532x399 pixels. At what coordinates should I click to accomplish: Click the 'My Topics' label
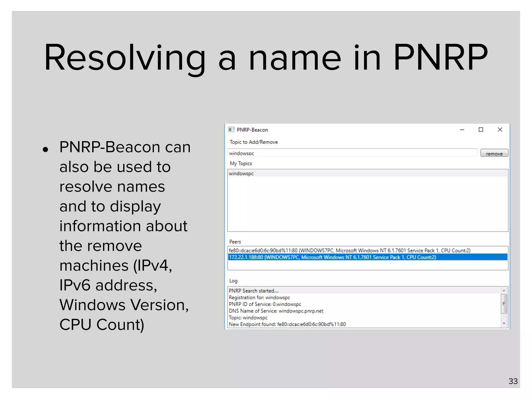241,163
